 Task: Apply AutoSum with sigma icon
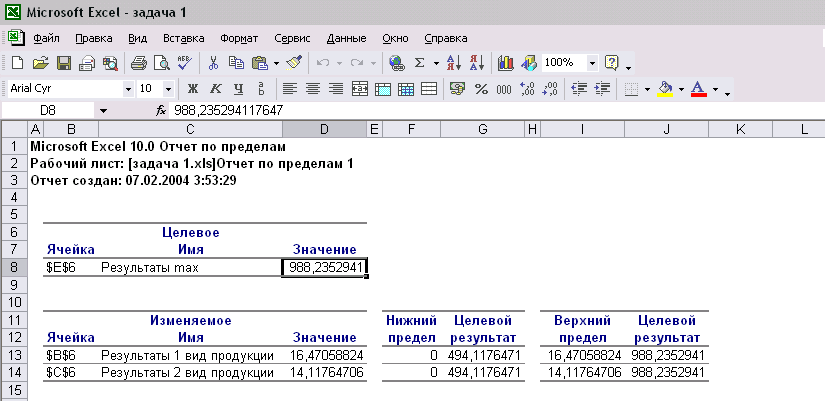tap(419, 64)
